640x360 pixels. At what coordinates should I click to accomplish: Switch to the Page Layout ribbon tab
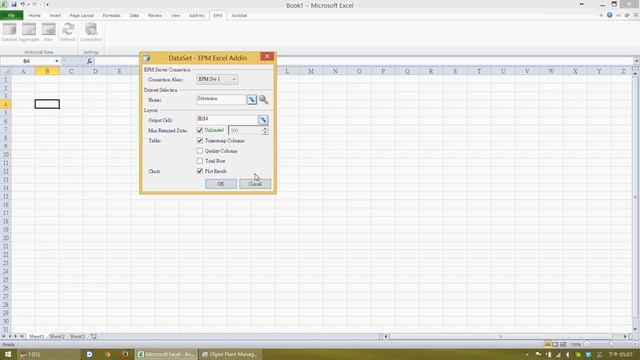point(82,15)
